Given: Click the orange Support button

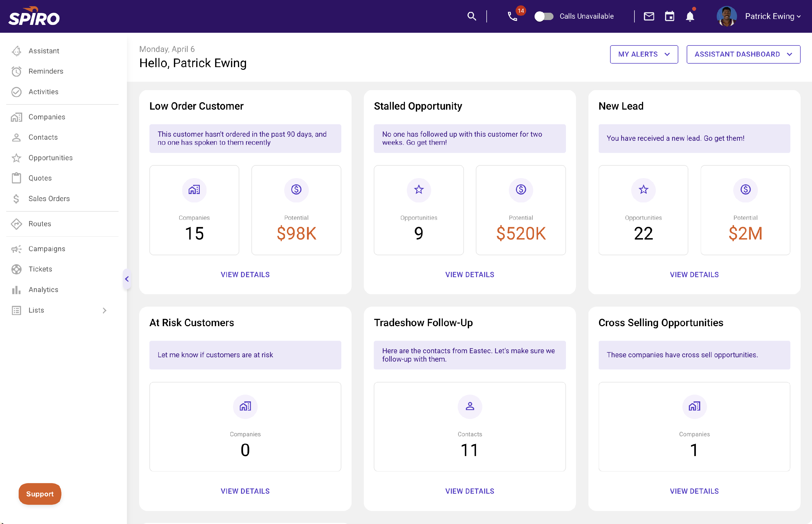Looking at the screenshot, I should 40,494.
